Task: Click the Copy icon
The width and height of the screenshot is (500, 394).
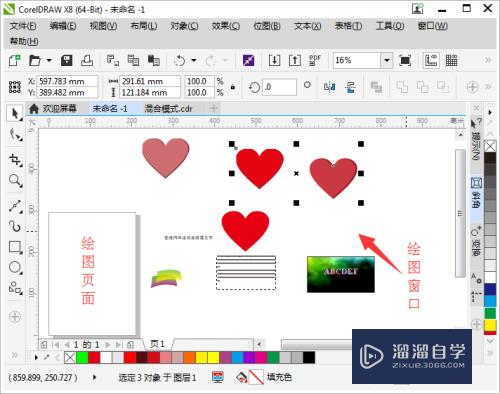Action: click(133, 60)
